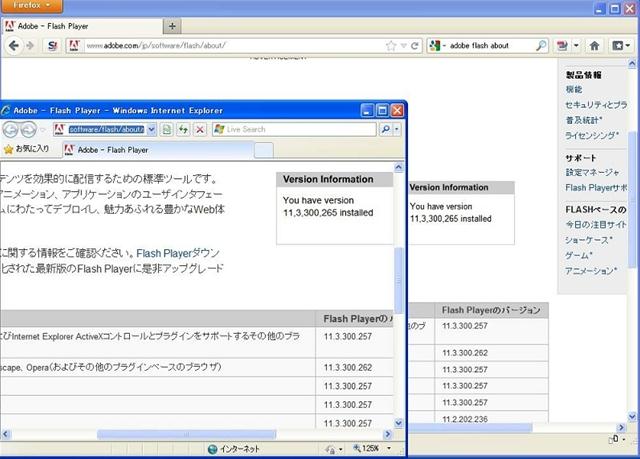Viewport: 640px width, 459px height.
Task: Select the Adobe - Flash Player tab in Firefox
Action: click(82, 26)
